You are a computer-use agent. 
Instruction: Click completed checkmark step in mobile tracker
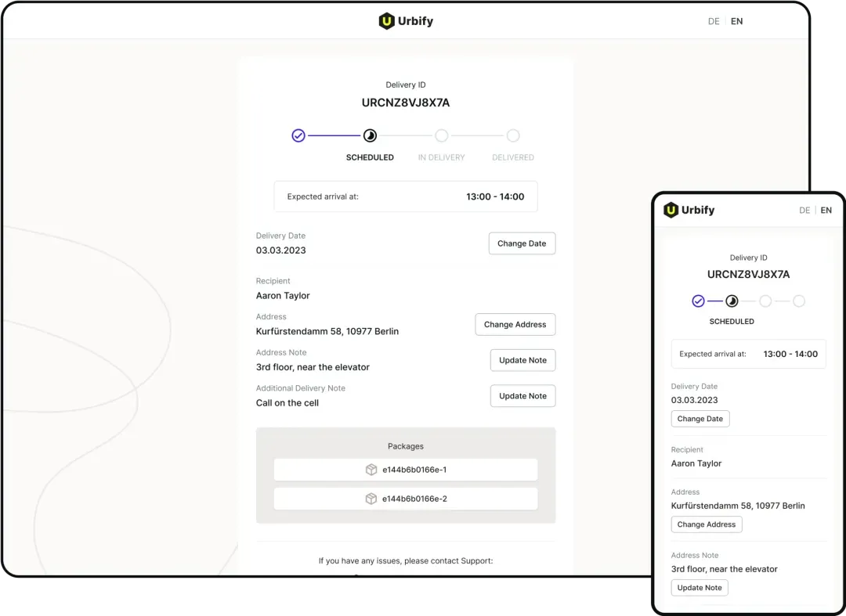(x=698, y=301)
